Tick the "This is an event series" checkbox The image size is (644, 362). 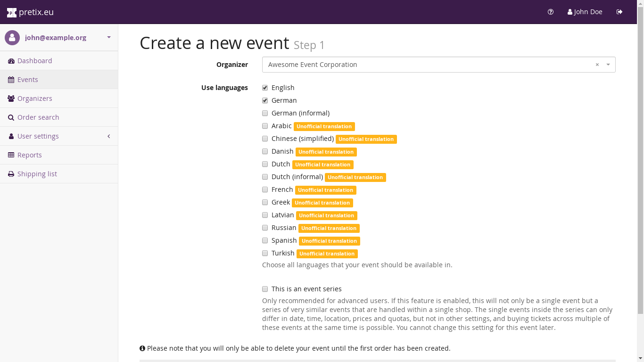click(x=265, y=289)
